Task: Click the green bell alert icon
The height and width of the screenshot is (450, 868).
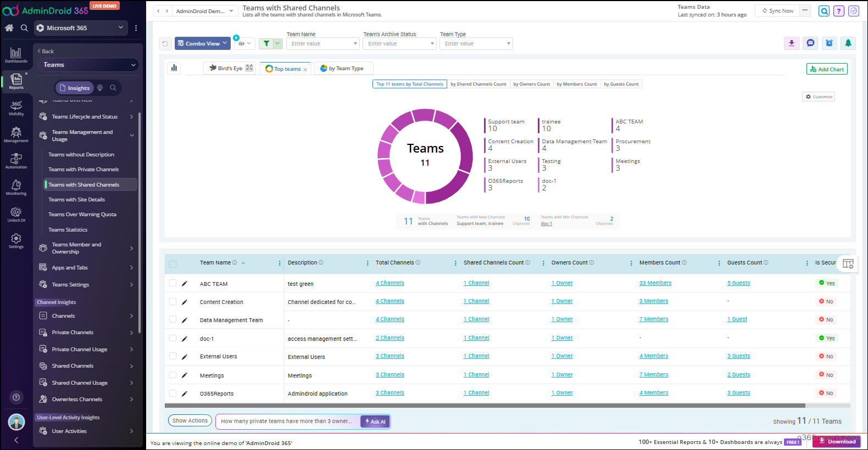Action: (848, 43)
